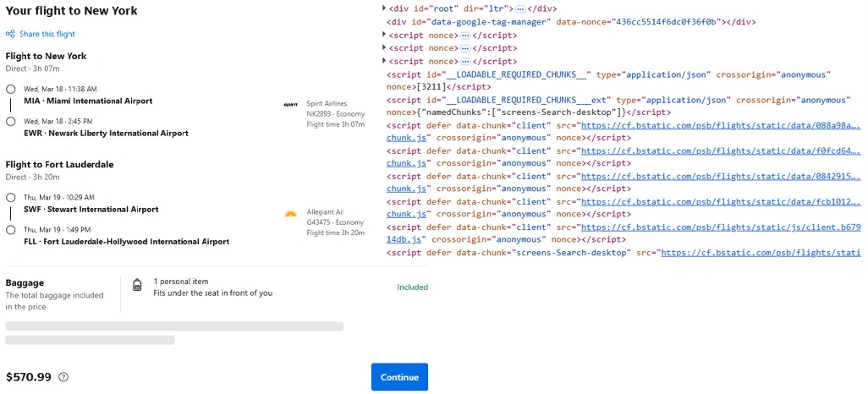Click the G43475 · Economy flight number
Image resolution: width=868 pixels, height=394 pixels.
[x=336, y=222]
